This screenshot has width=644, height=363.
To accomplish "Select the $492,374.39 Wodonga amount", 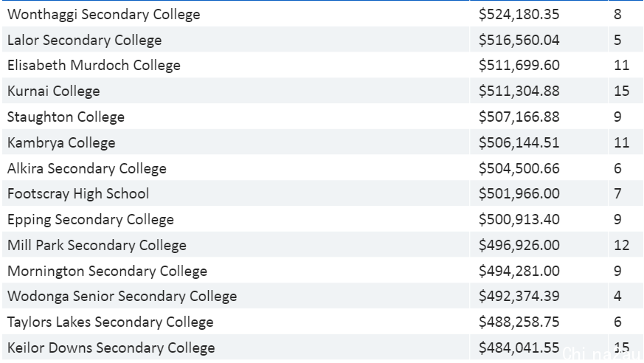I will (x=519, y=296).
